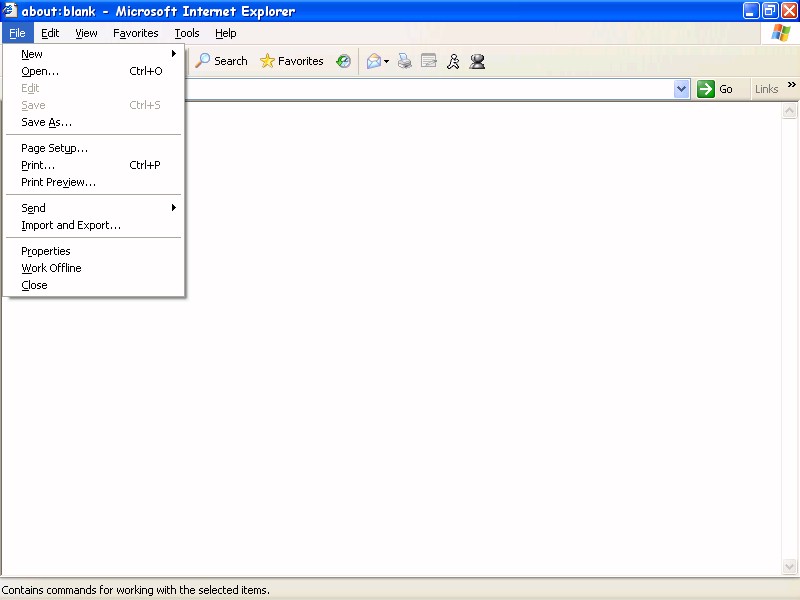
Task: Expand the Mail button's dropdown arrow
Action: point(386,62)
